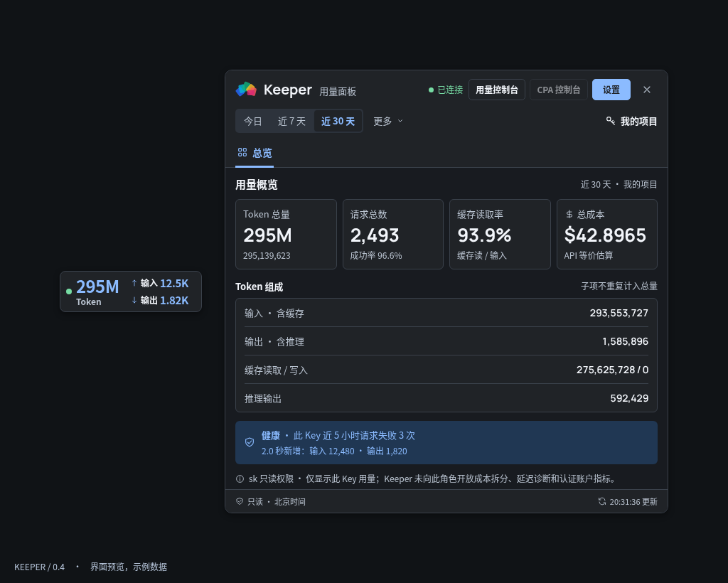Image resolution: width=728 pixels, height=583 pixels.
Task: Click the 295,139,623 exact token count
Action: point(267,255)
